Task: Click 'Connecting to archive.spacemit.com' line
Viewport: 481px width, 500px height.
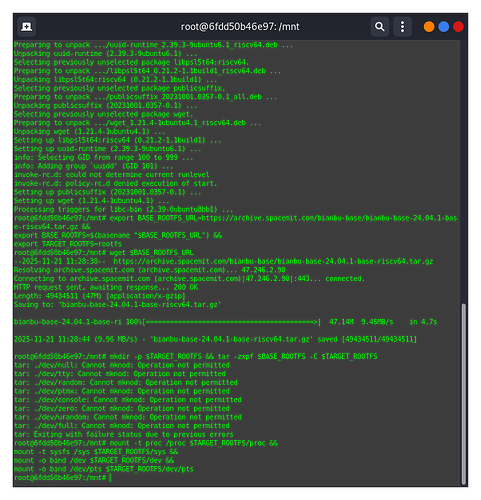Action: coord(189,279)
